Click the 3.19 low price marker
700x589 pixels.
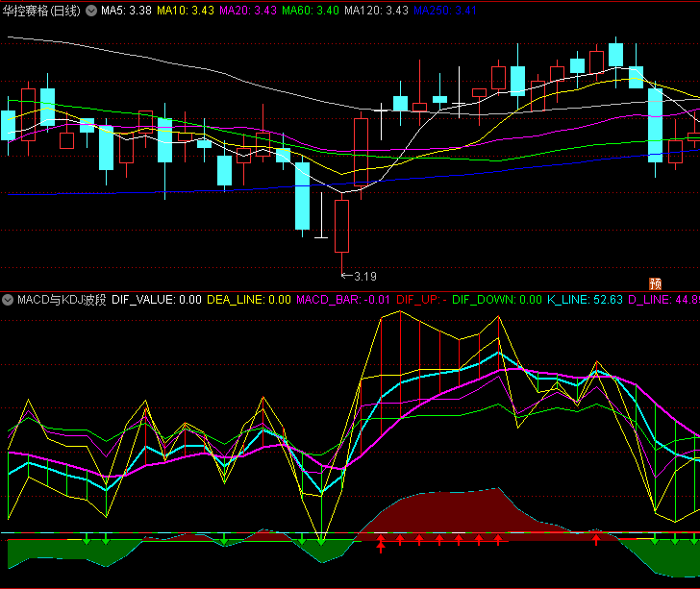360,277
